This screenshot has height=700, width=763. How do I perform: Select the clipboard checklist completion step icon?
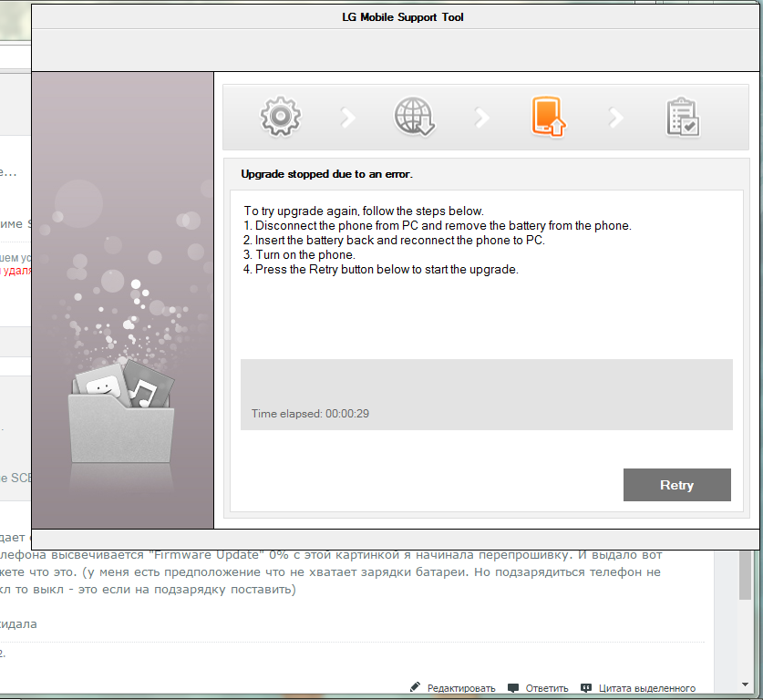[682, 117]
